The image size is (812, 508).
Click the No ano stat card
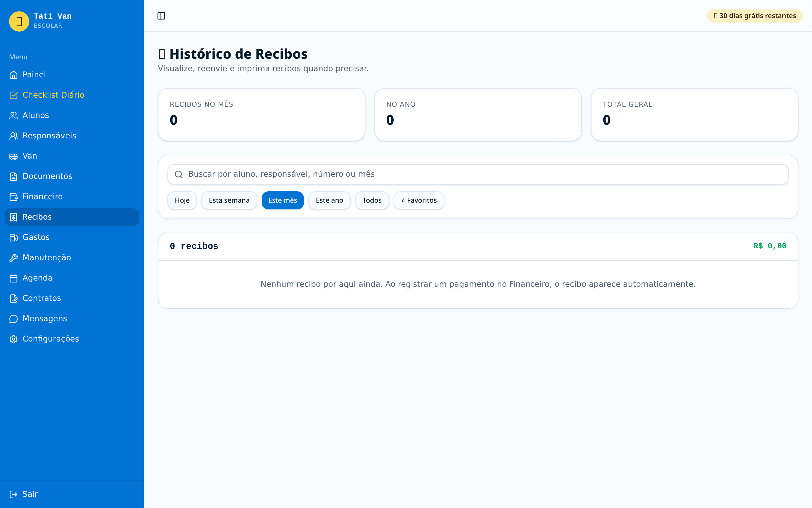click(478, 115)
